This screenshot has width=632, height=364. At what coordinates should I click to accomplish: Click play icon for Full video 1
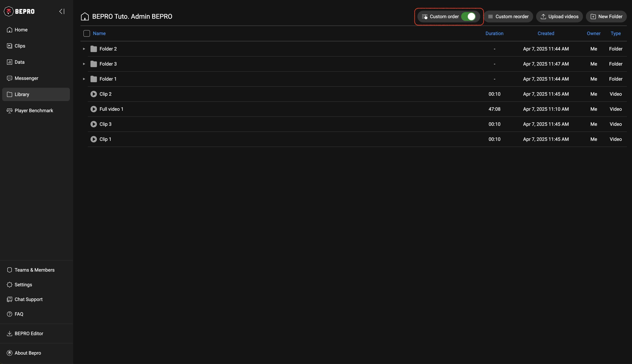pos(94,109)
